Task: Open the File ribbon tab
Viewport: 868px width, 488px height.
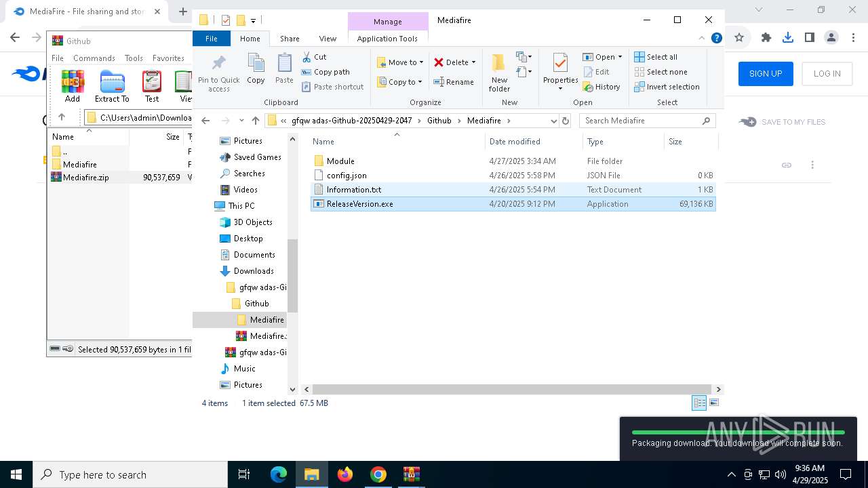Action: 212,39
